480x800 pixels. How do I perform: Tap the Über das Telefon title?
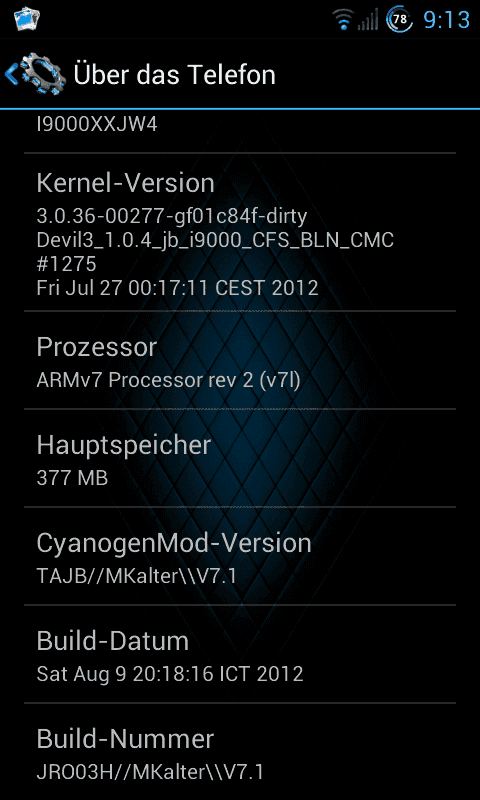pyautogui.click(x=174, y=74)
